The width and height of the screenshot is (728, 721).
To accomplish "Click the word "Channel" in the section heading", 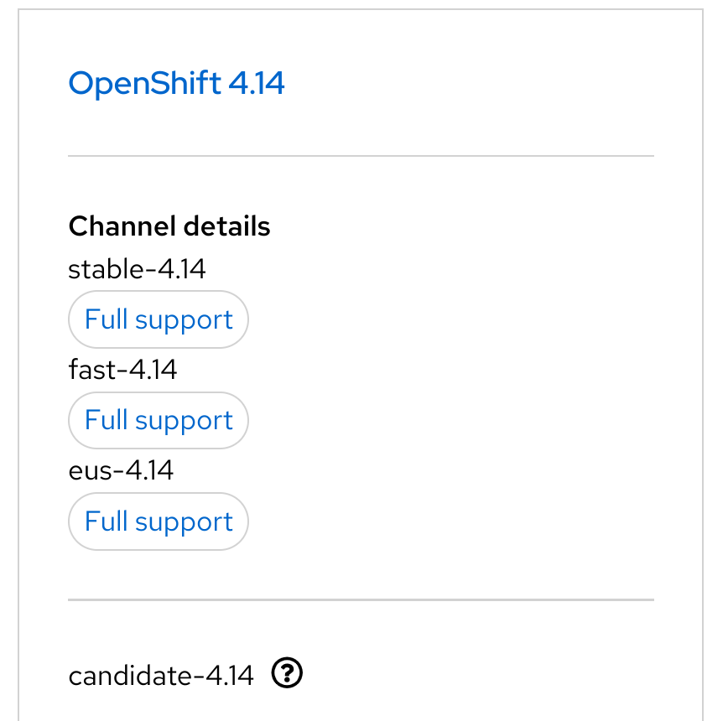I will [x=118, y=226].
